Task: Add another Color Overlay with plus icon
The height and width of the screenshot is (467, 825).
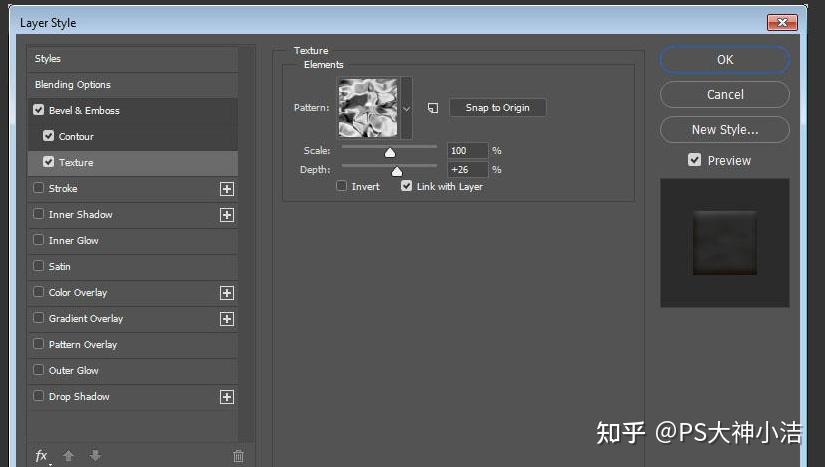Action: (227, 293)
